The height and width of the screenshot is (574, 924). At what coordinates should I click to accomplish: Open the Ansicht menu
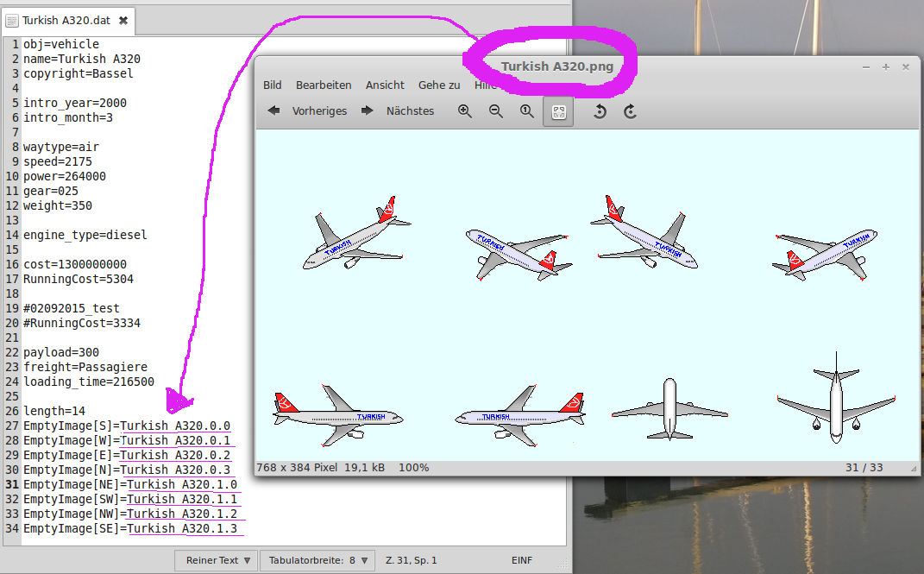tap(385, 85)
